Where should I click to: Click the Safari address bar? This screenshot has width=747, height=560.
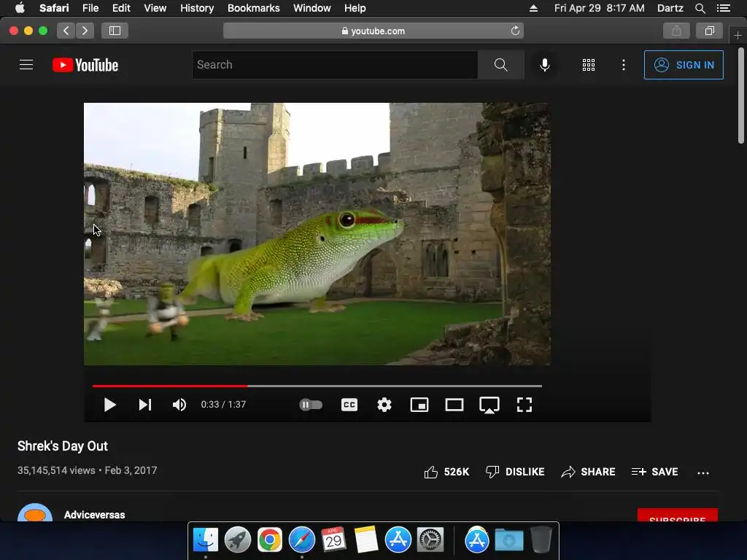pyautogui.click(x=373, y=31)
